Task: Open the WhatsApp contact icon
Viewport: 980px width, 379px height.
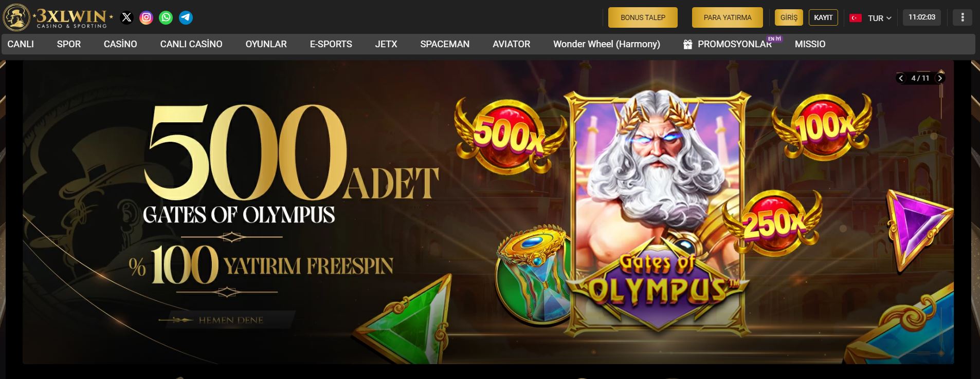Action: [x=166, y=17]
